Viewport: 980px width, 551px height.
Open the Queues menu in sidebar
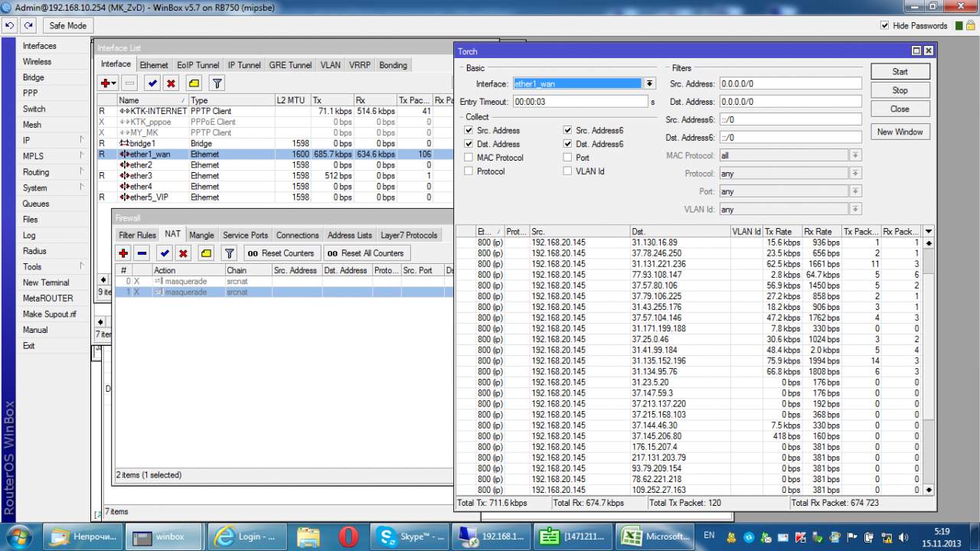point(36,204)
